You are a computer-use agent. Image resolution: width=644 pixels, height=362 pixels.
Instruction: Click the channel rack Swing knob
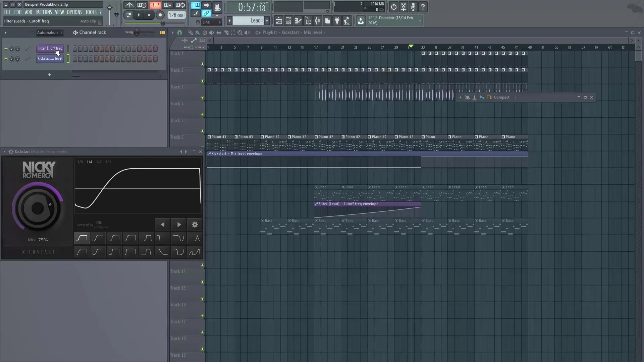pyautogui.click(x=137, y=33)
